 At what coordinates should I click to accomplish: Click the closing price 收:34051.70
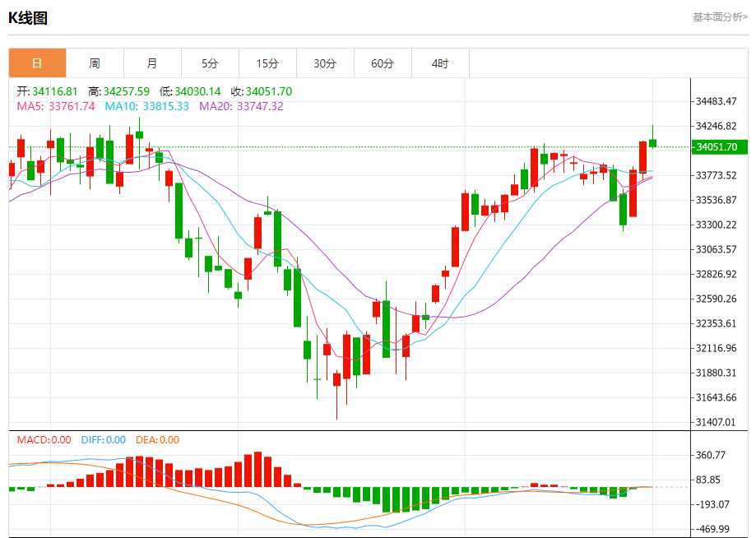[x=262, y=91]
